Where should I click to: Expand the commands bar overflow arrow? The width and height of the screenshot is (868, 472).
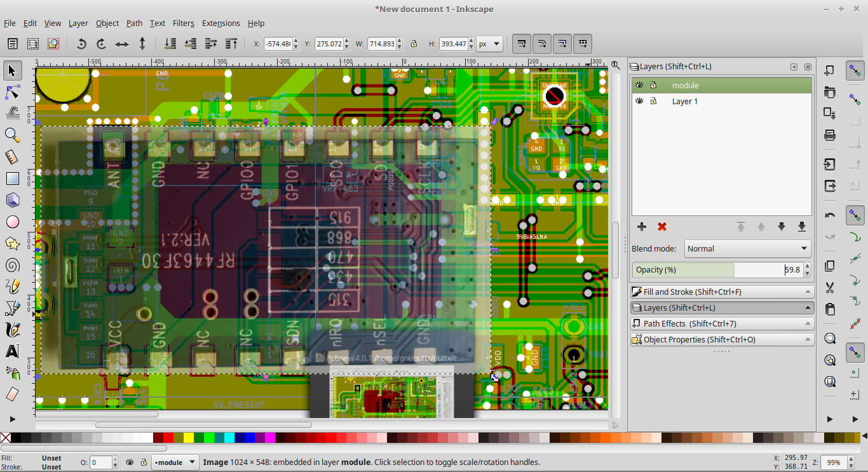[x=829, y=419]
